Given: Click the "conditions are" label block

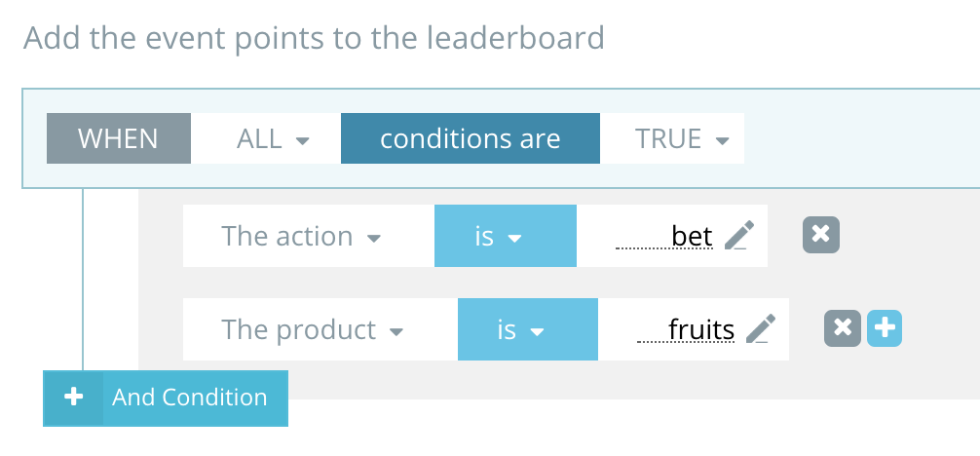Looking at the screenshot, I should (470, 139).
